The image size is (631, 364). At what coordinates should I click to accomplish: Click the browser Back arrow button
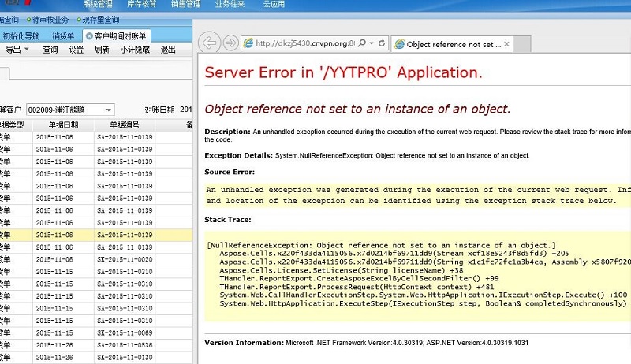point(209,43)
